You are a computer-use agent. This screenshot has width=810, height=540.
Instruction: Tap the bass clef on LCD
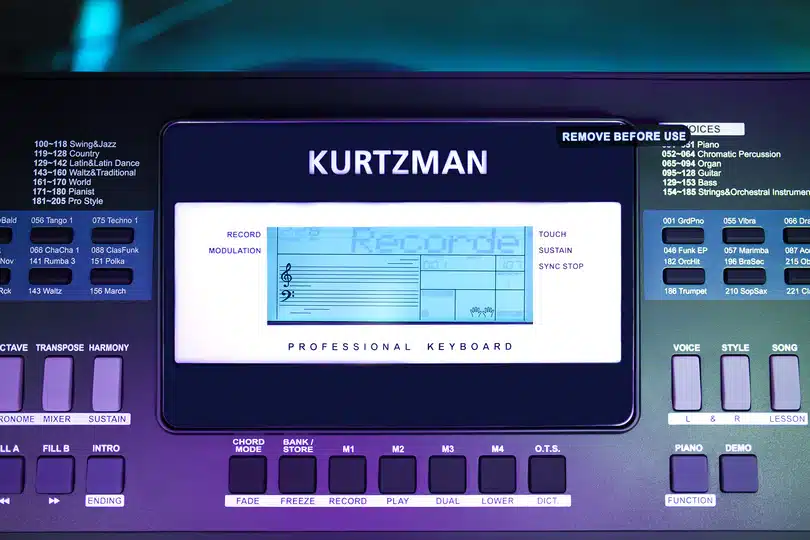tap(287, 299)
